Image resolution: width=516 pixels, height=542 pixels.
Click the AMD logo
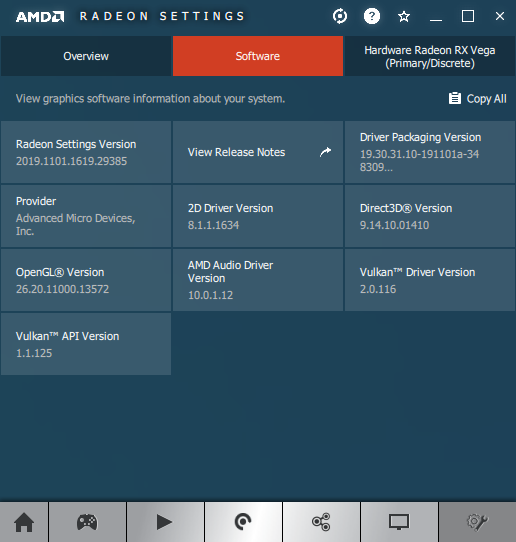tap(40, 17)
